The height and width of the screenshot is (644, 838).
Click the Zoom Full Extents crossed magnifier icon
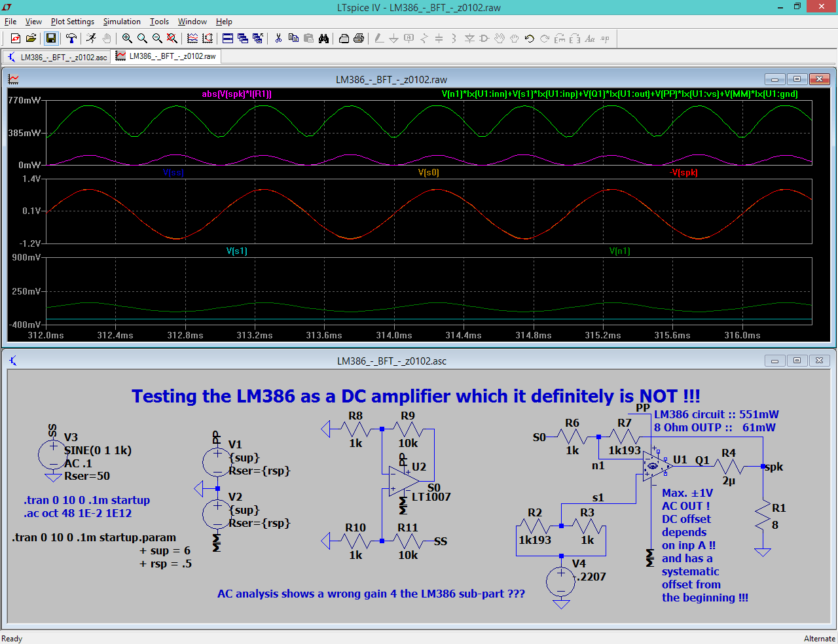(x=172, y=39)
